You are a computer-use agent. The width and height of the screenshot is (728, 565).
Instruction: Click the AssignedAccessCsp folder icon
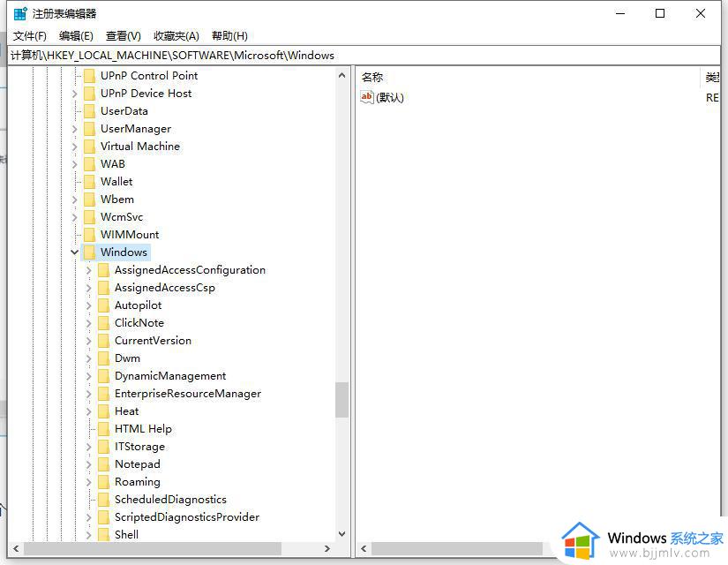[104, 288]
